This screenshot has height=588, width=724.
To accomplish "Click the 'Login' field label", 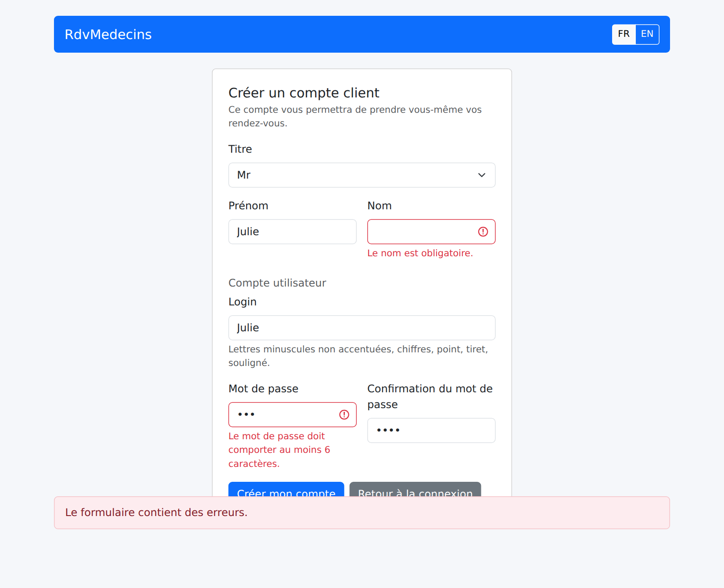I will 243,302.
